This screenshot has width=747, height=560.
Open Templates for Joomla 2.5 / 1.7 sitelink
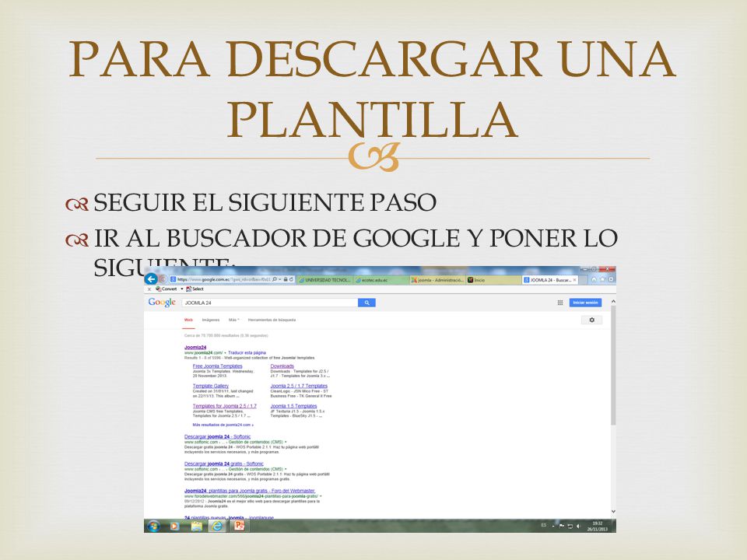(x=224, y=406)
